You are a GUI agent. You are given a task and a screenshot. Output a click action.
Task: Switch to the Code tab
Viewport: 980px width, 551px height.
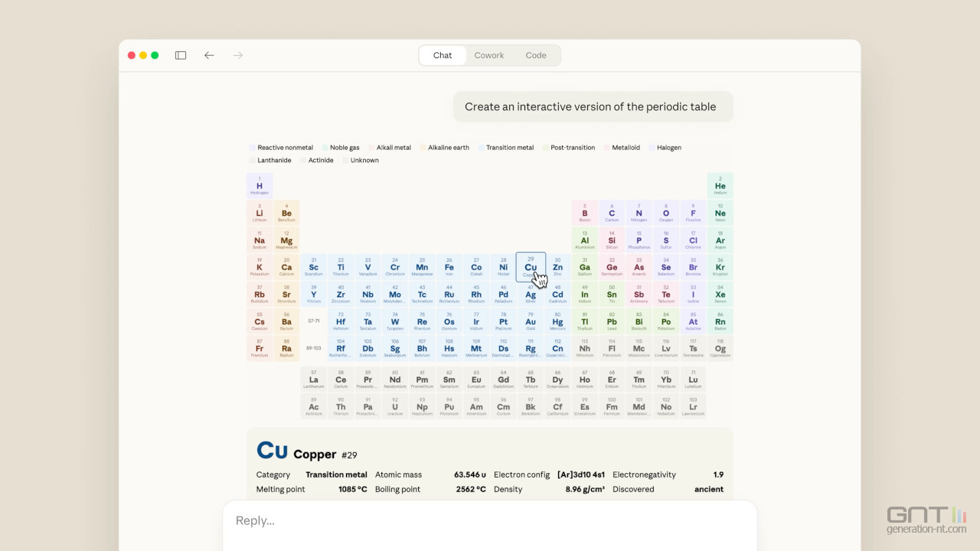536,55
